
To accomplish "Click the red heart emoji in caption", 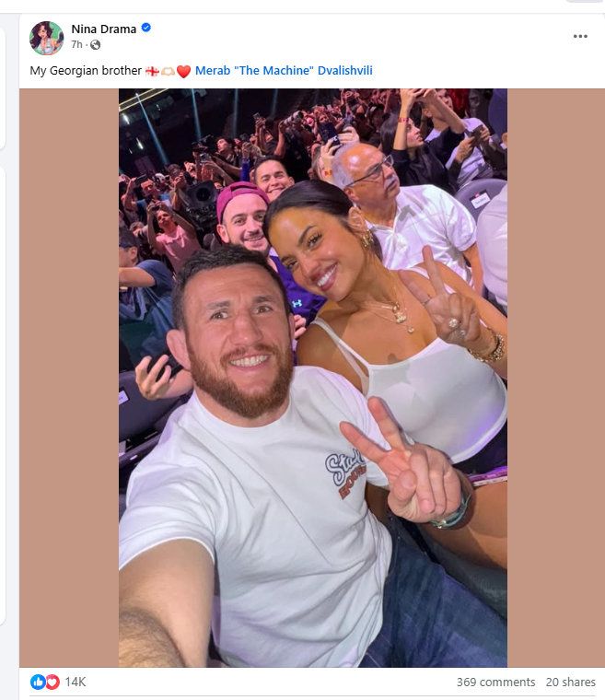I will (x=183, y=71).
